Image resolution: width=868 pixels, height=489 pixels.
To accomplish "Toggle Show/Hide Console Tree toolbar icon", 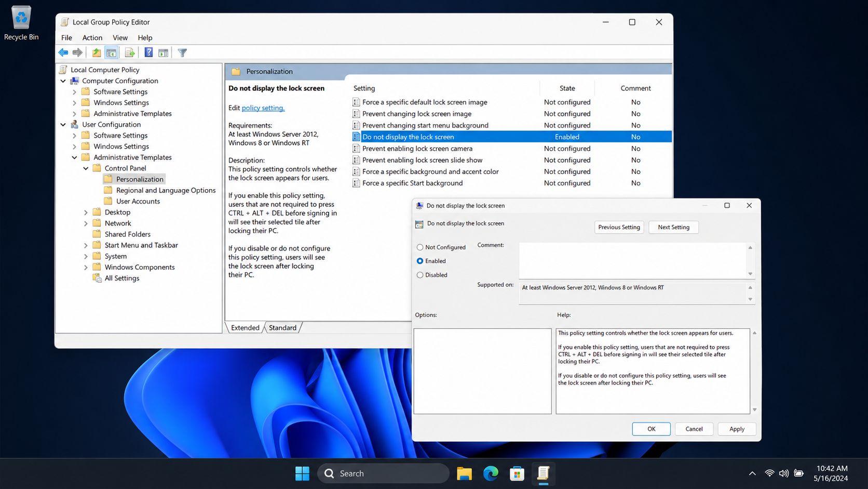I will pos(111,52).
